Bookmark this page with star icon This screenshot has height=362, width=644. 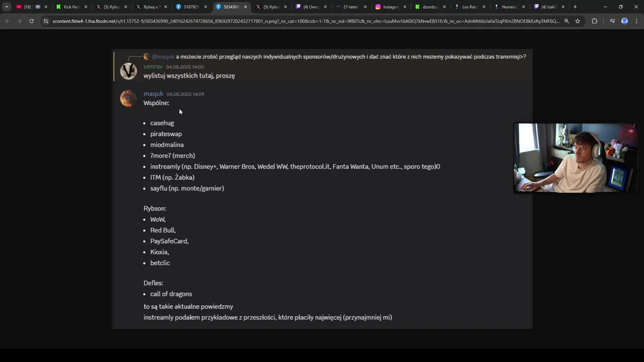[x=578, y=21]
